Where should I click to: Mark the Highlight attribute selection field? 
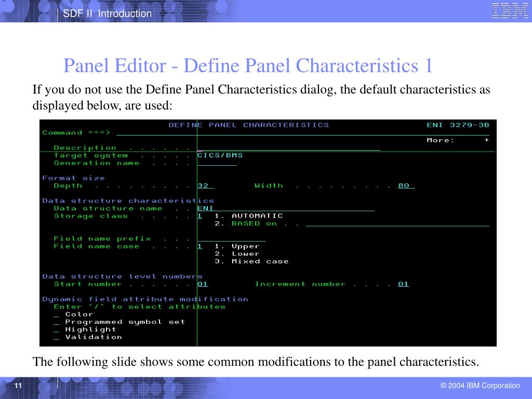pos(56,329)
